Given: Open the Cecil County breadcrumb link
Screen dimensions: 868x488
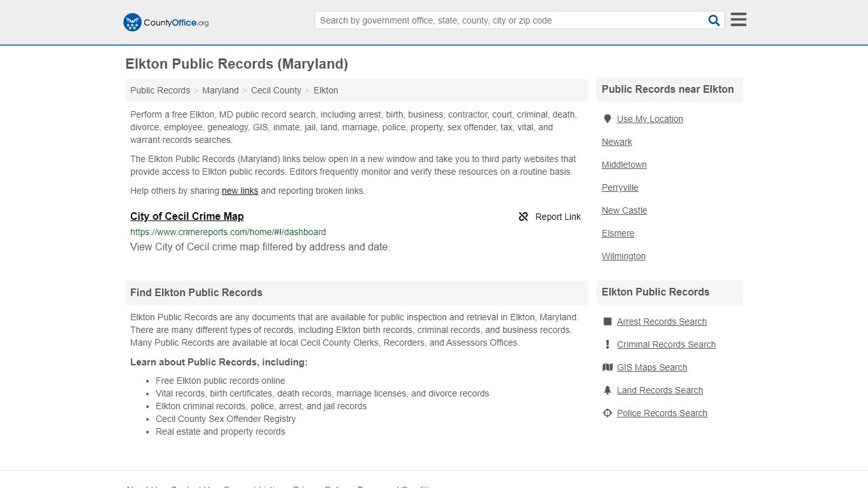Looking at the screenshot, I should pyautogui.click(x=276, y=90).
